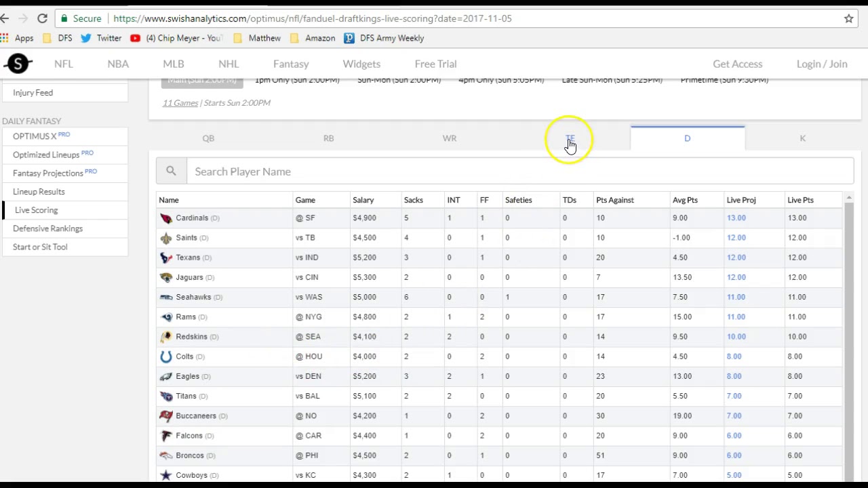868x488 pixels.
Task: Click the Rams team logo
Action: pos(166,317)
